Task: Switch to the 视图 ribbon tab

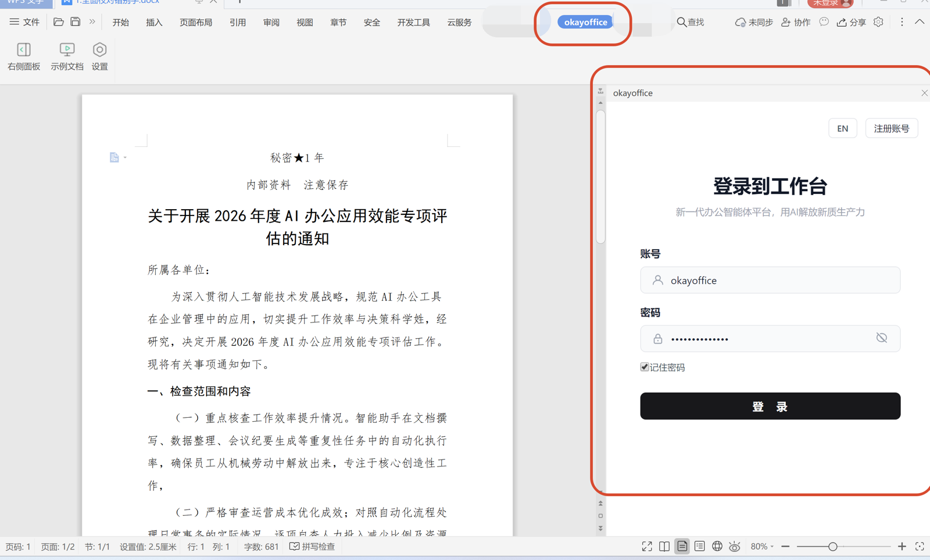Action: (305, 22)
